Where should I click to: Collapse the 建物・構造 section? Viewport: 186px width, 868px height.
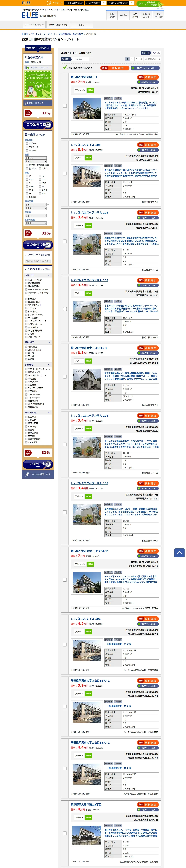click(x=38, y=342)
